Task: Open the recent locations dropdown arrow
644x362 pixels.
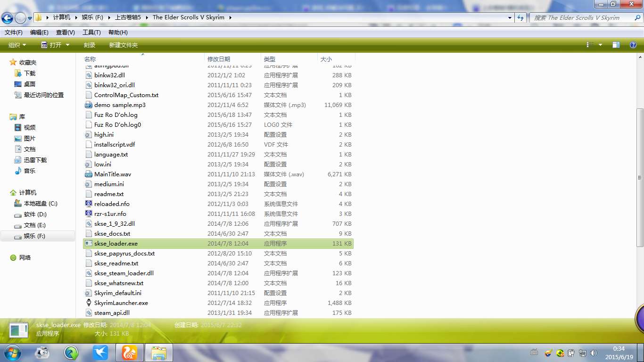Action: pos(30,18)
